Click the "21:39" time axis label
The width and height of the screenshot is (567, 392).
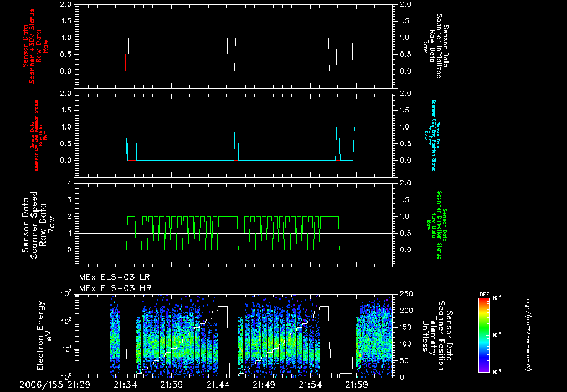(172, 385)
